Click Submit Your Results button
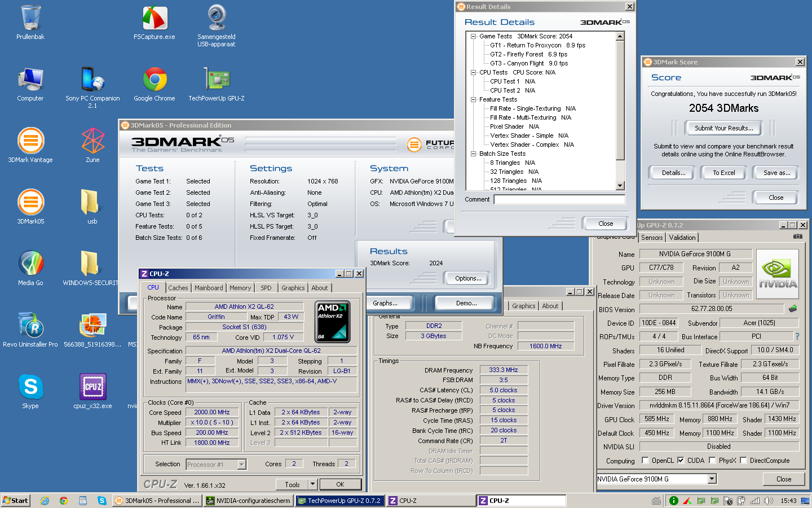812x508 pixels. [x=723, y=128]
